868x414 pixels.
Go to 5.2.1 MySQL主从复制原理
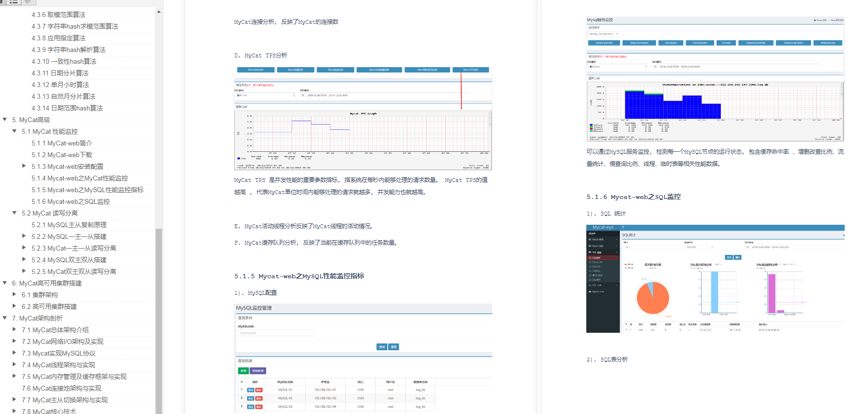69,225
